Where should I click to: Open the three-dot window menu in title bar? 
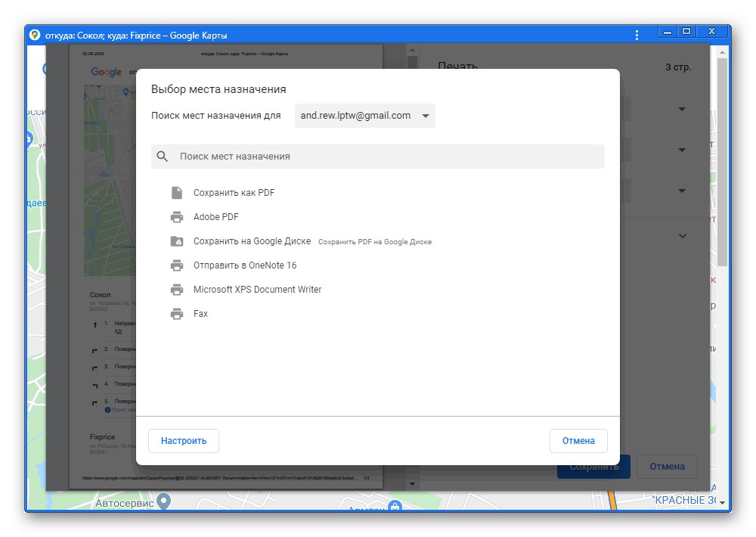click(x=637, y=36)
